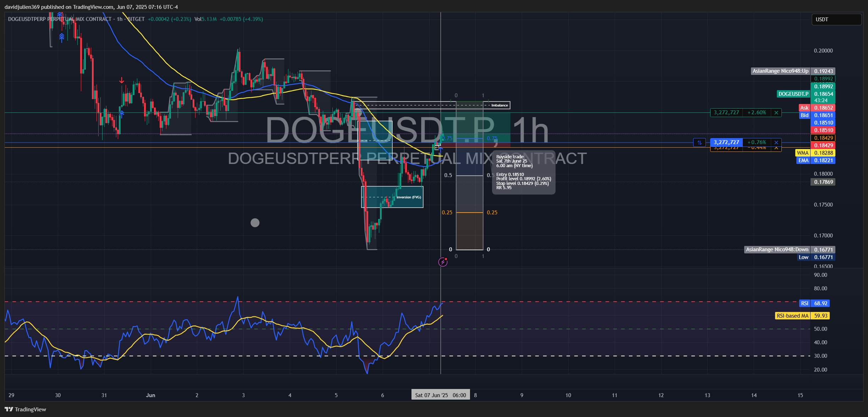Viewport: 868px width, 417px height.
Task: Select the Imbalance rectangle label
Action: tap(499, 105)
